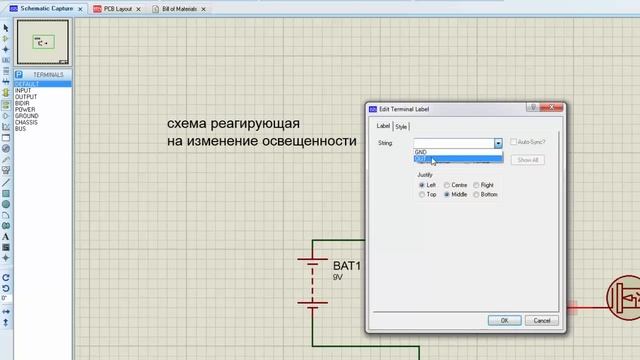Screen dimensions: 640x360
Task: Open the Bill of Materials tab
Action: tap(179, 9)
